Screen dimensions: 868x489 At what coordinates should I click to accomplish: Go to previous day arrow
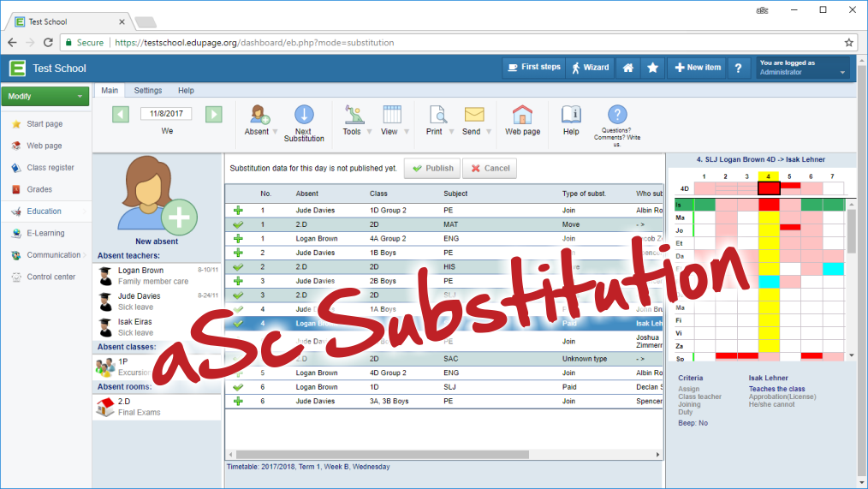pyautogui.click(x=120, y=114)
